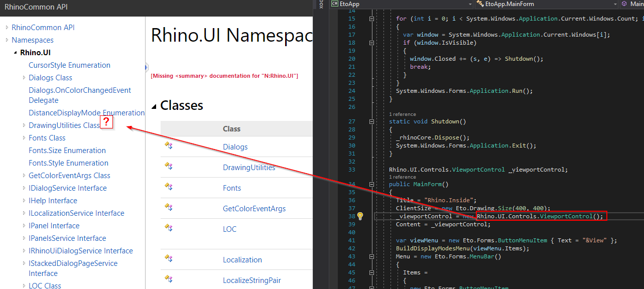This screenshot has height=289, width=644.
Task: Click the class icon beside Fonts row
Action: [x=169, y=187]
